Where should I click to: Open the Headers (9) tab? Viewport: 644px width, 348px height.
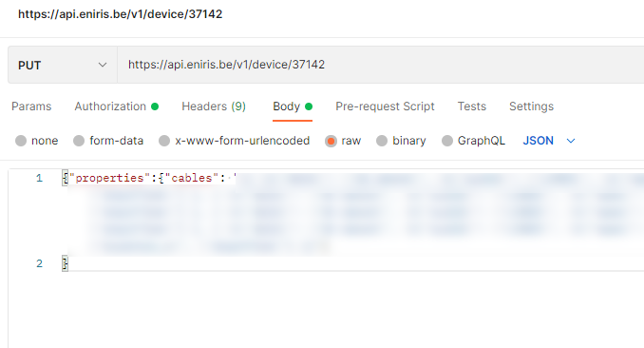214,106
